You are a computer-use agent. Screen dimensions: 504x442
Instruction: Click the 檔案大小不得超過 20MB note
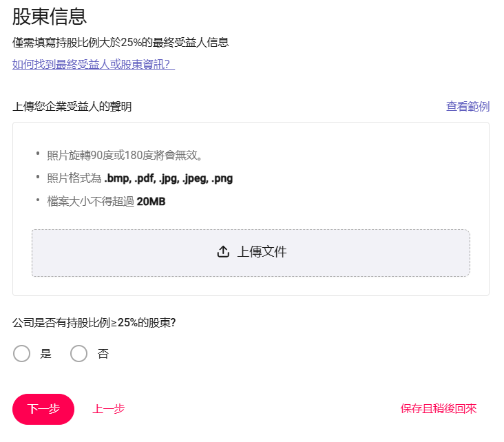pyautogui.click(x=106, y=202)
